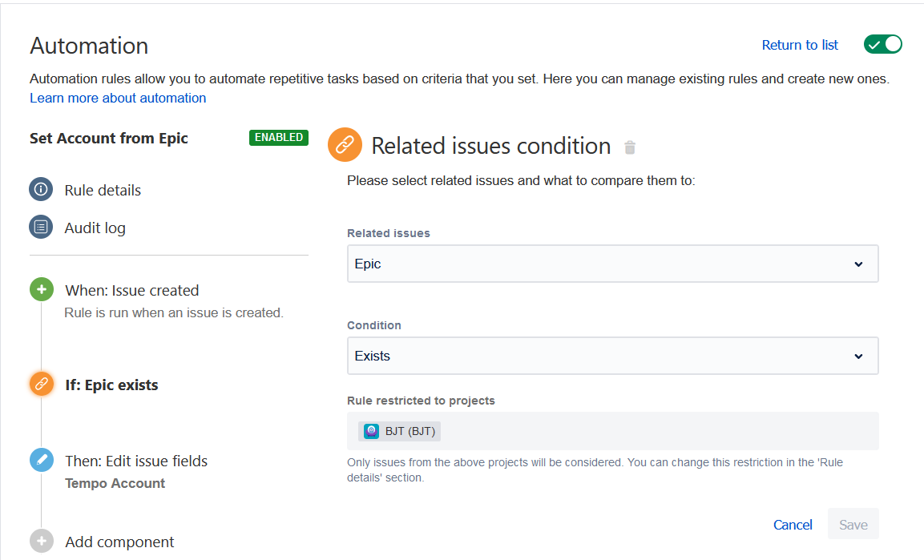Open the Rule details section
The width and height of the screenshot is (924, 560).
click(x=103, y=190)
